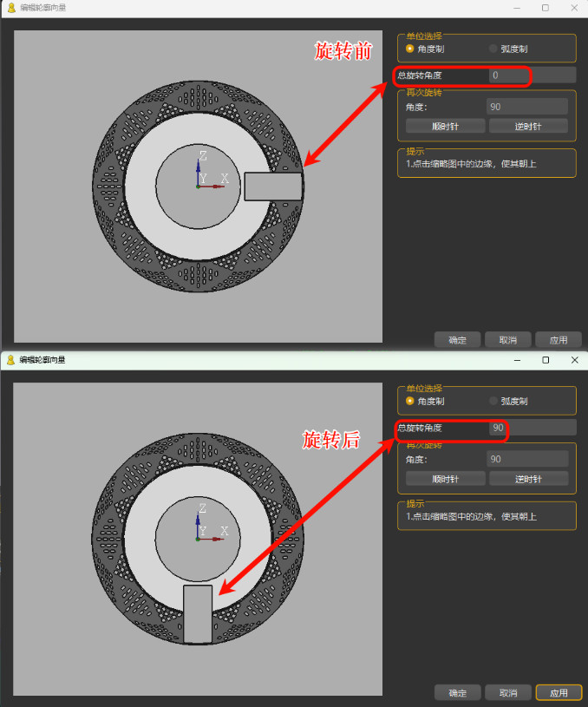
Task: Select 角度制 radio in the upper dialog
Action: (410, 49)
